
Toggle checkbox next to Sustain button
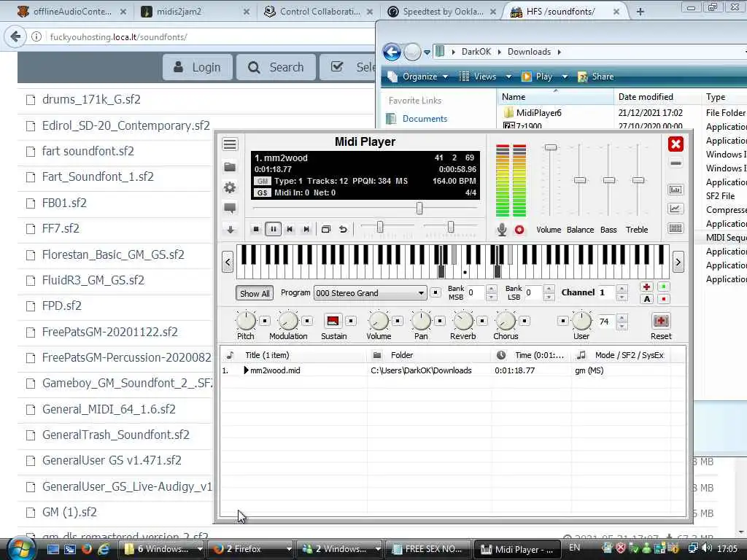point(351,321)
